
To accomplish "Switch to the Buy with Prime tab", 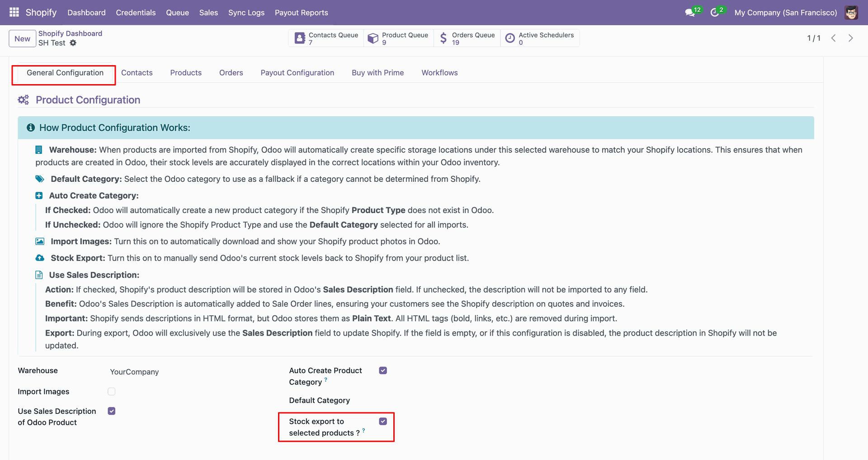I will tap(378, 73).
